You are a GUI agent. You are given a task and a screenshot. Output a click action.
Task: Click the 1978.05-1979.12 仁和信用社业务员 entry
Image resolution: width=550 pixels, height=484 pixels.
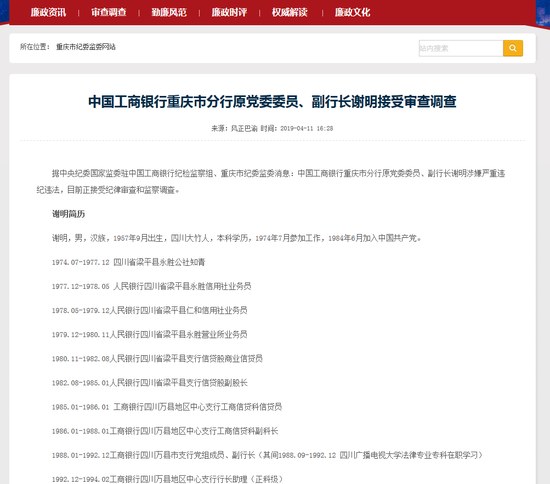coord(150,310)
